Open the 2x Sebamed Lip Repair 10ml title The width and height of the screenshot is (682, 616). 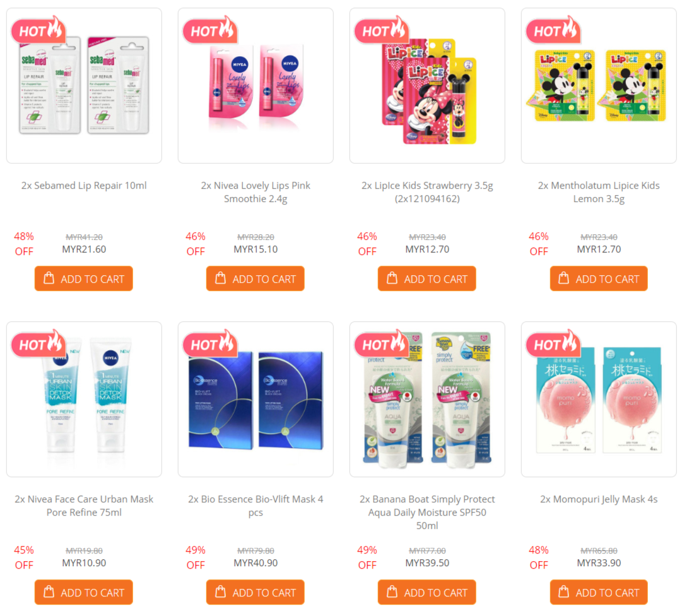click(84, 186)
